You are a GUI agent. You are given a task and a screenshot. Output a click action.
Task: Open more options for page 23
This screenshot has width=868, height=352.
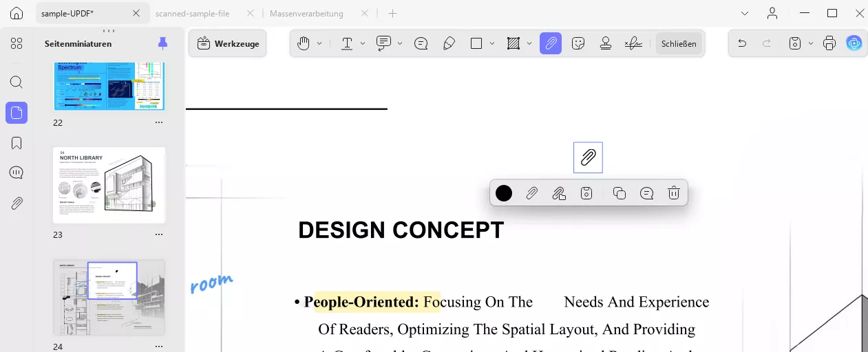pos(159,234)
